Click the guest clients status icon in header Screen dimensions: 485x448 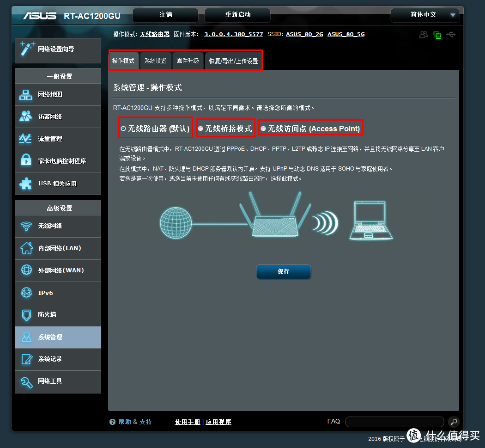tap(424, 34)
